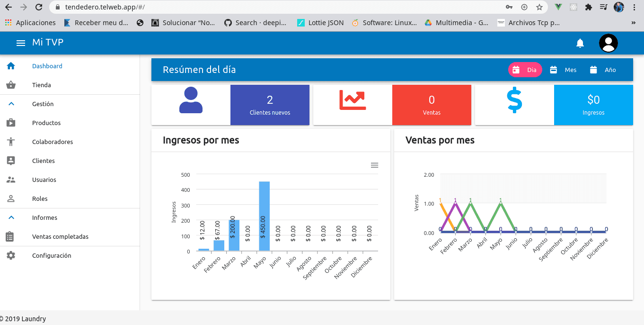The image size is (644, 325).
Task: Click the red sales trend chart icon
Action: click(x=353, y=99)
